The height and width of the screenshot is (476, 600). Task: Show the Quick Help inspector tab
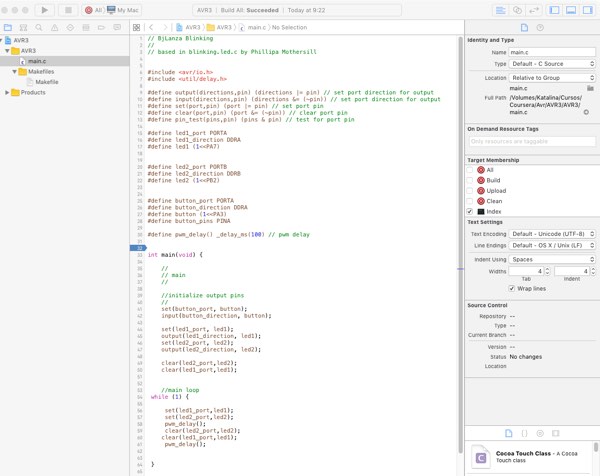coord(540,28)
